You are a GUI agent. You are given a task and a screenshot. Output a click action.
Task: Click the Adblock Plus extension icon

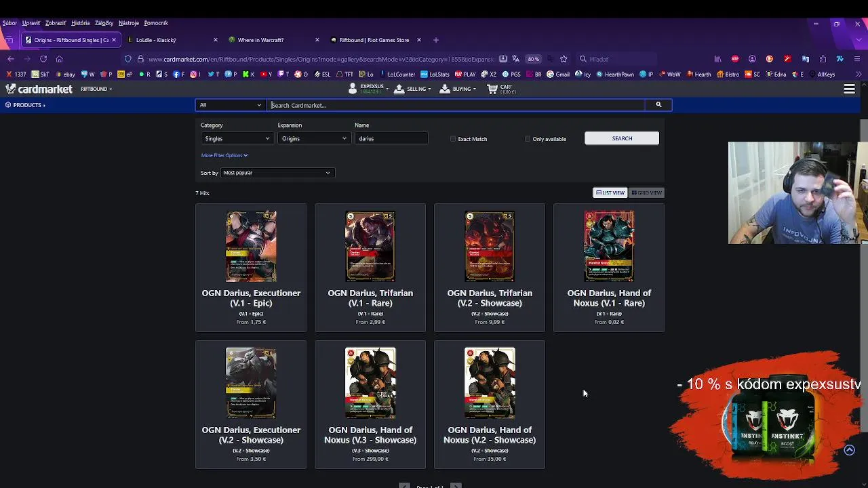point(735,59)
